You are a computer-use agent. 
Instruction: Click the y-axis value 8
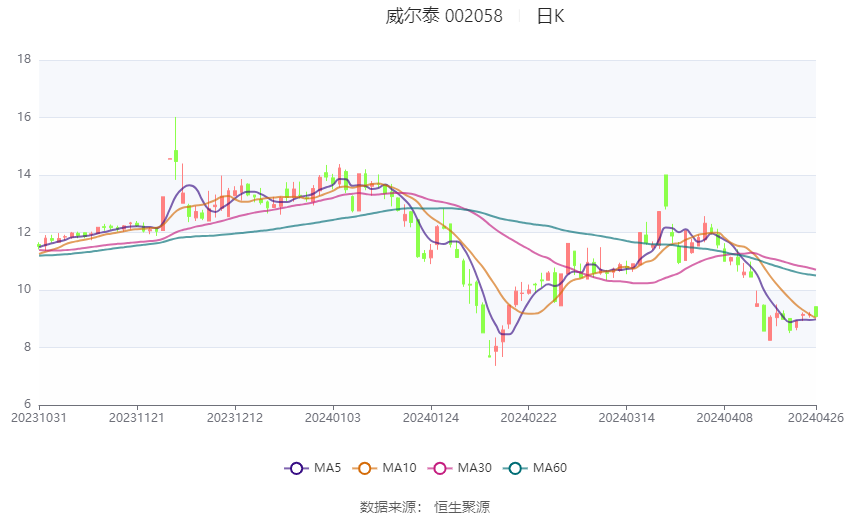click(28, 347)
